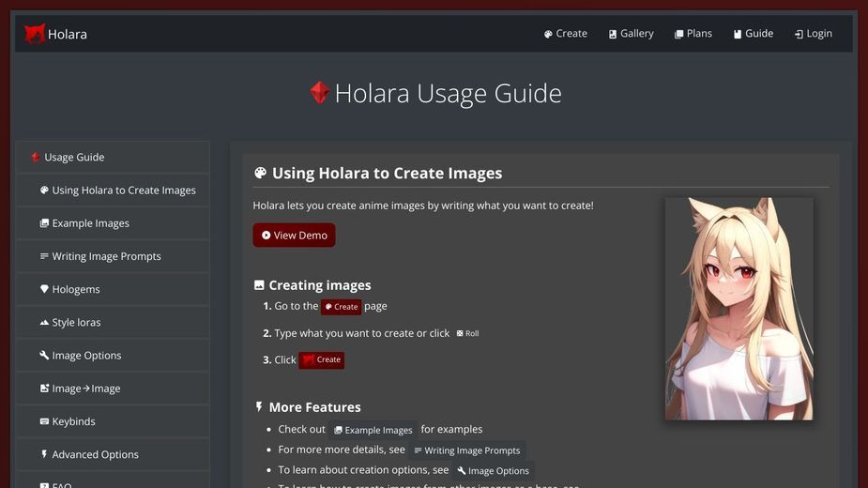
Task: Click the Plans icon in the top navbar
Action: (x=678, y=35)
